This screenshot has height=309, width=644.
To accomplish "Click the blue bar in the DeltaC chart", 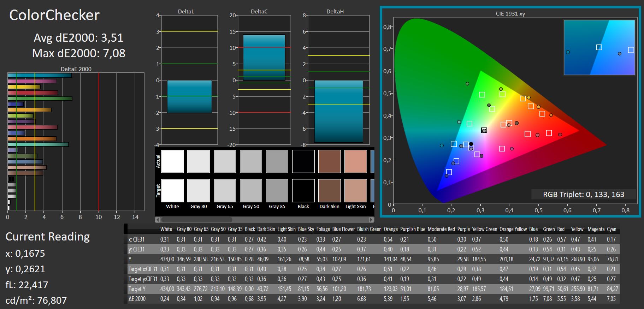I will pyautogui.click(x=264, y=58).
